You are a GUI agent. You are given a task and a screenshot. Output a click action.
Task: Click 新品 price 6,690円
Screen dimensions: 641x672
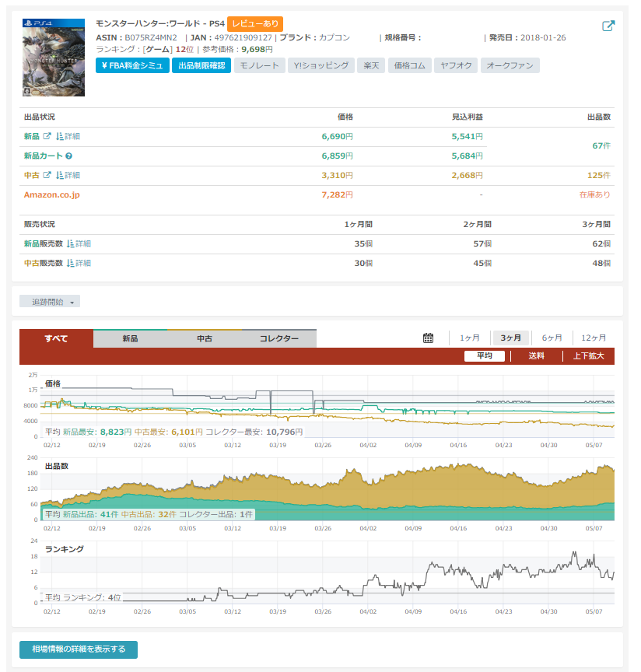tap(338, 136)
